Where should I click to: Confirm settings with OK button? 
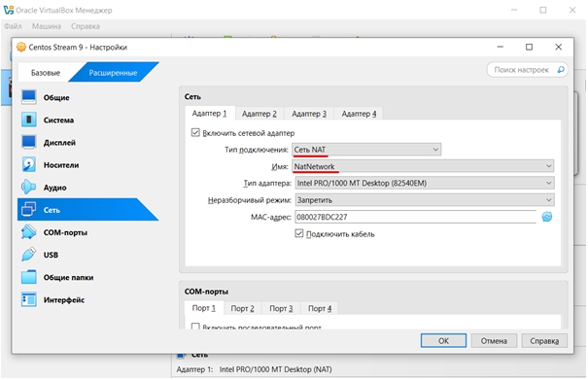[x=443, y=340]
